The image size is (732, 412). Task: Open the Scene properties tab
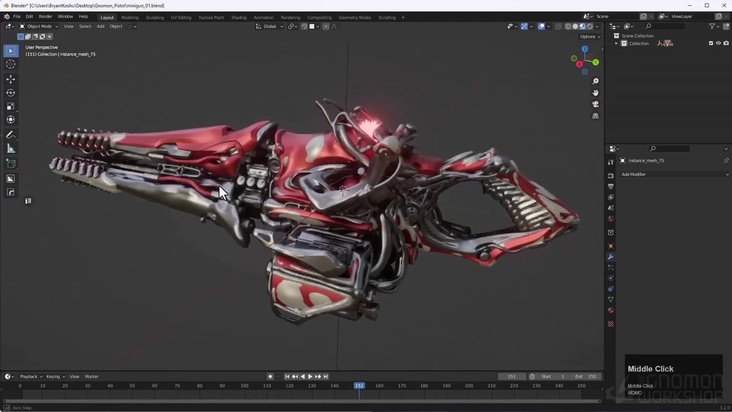(611, 208)
